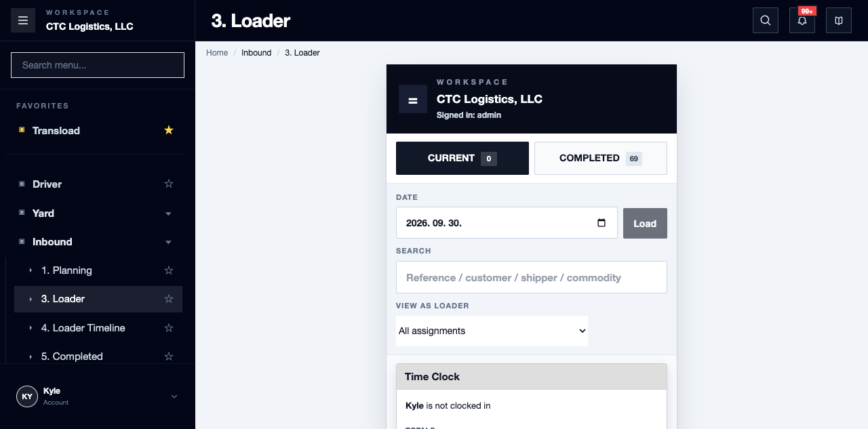Open the View As Loader dropdown
868x429 pixels.
point(492,331)
